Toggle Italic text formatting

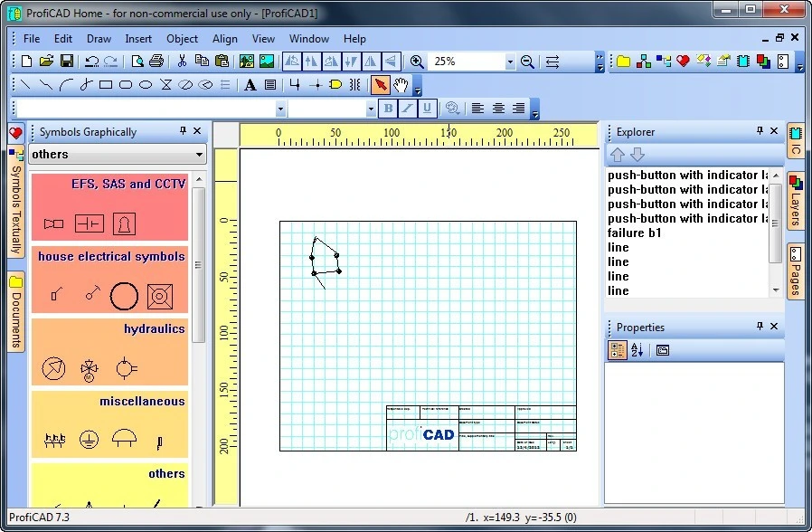click(408, 109)
